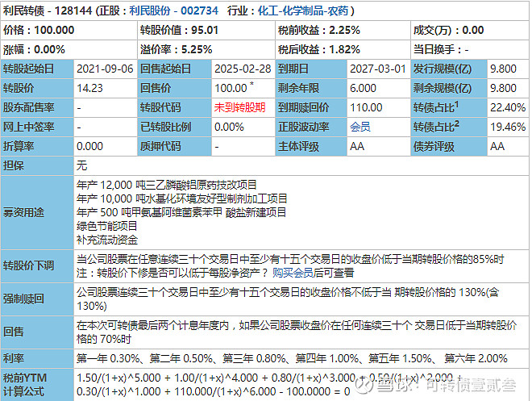This screenshot has height=401, width=532.
Task: Click the line 年产 500 吨甲氨基阿维菌素苯甲酸盐新建项目
Action: (x=181, y=212)
